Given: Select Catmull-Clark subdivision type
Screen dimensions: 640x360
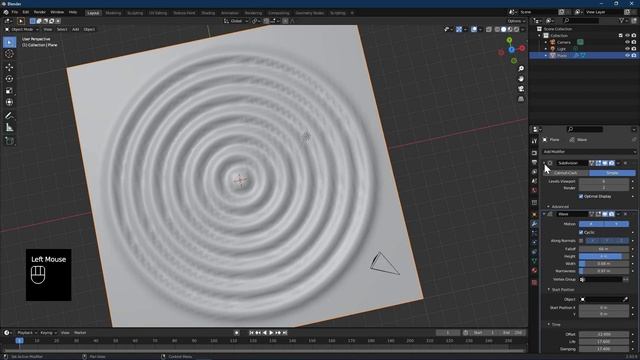Looking at the screenshot, I should point(566,173).
